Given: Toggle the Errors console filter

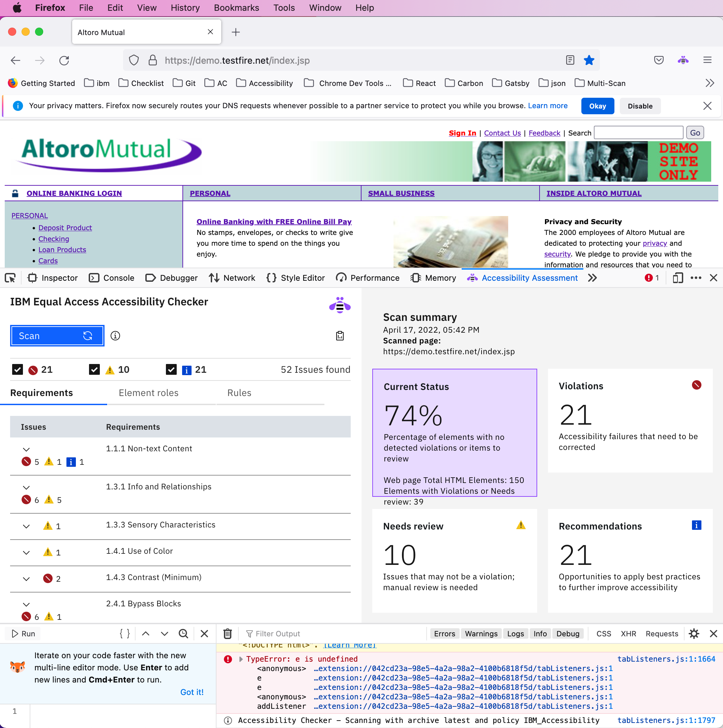Looking at the screenshot, I should [x=444, y=634].
